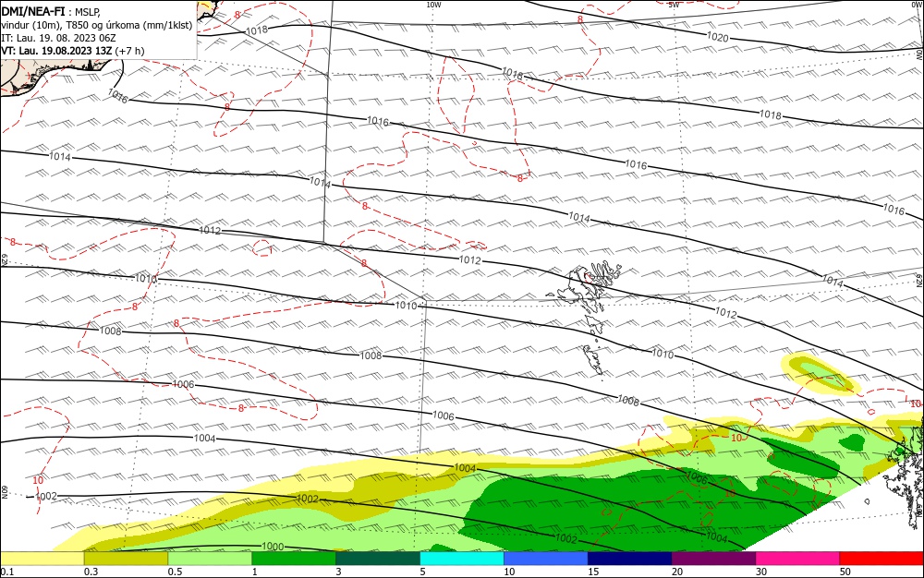924x578 pixels.
Task: Click the yellow 0.1–0.3 legend swatch
Action: [42, 559]
